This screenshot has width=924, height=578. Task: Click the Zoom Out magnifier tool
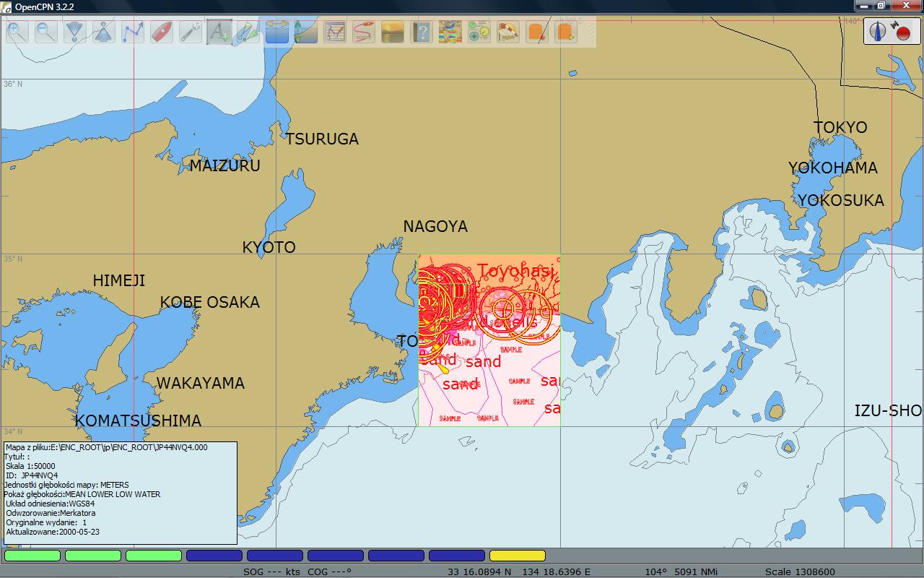[46, 32]
